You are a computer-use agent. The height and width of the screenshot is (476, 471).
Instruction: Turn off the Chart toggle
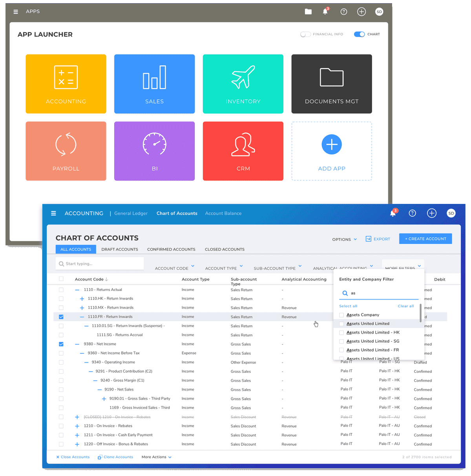coord(359,35)
